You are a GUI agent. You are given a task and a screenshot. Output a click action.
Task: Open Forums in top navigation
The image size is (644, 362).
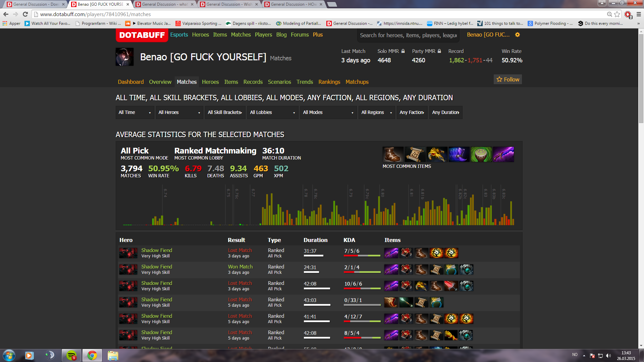(x=300, y=35)
